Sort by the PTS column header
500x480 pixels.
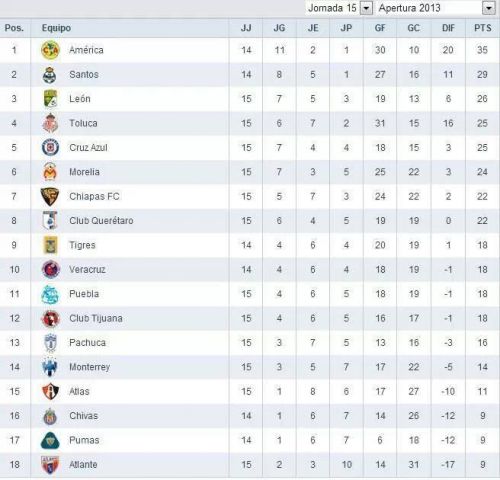[x=483, y=28]
